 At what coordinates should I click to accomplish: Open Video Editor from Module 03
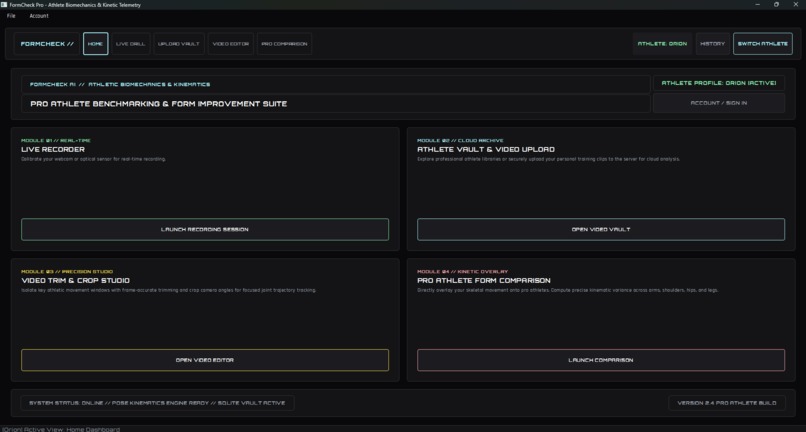tap(205, 360)
